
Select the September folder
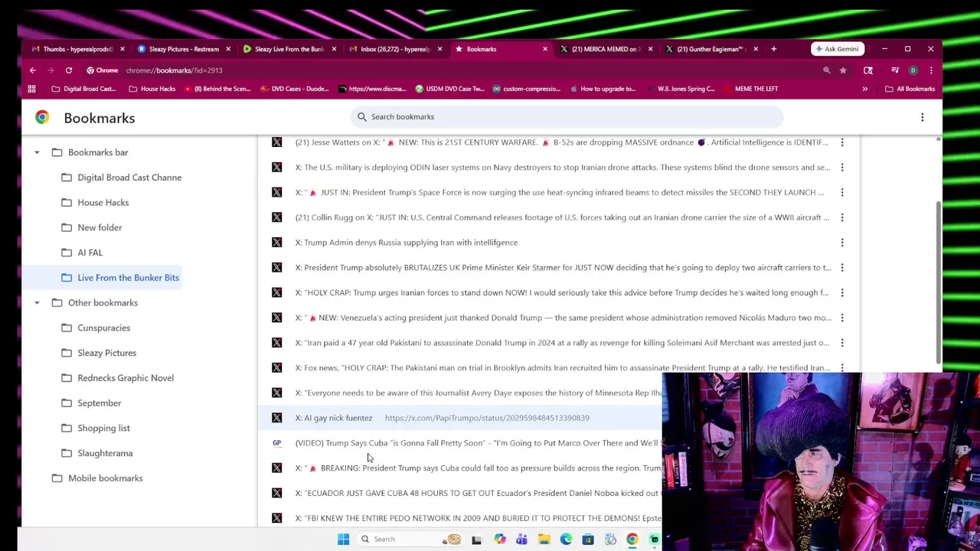tap(91, 403)
